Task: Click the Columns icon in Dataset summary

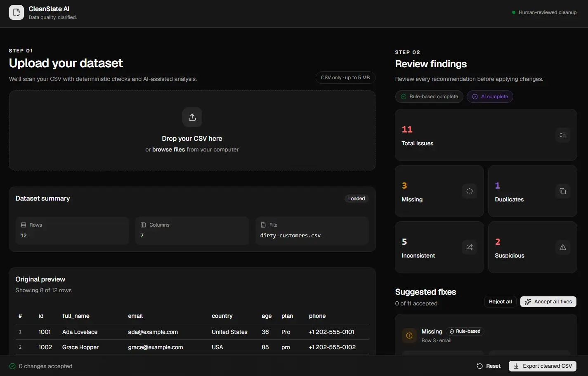Action: (x=143, y=225)
